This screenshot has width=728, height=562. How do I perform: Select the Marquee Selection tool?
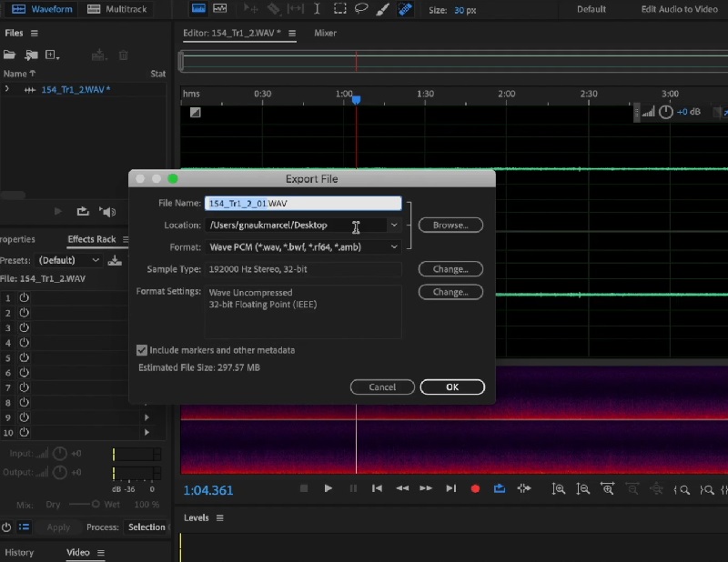pos(339,9)
